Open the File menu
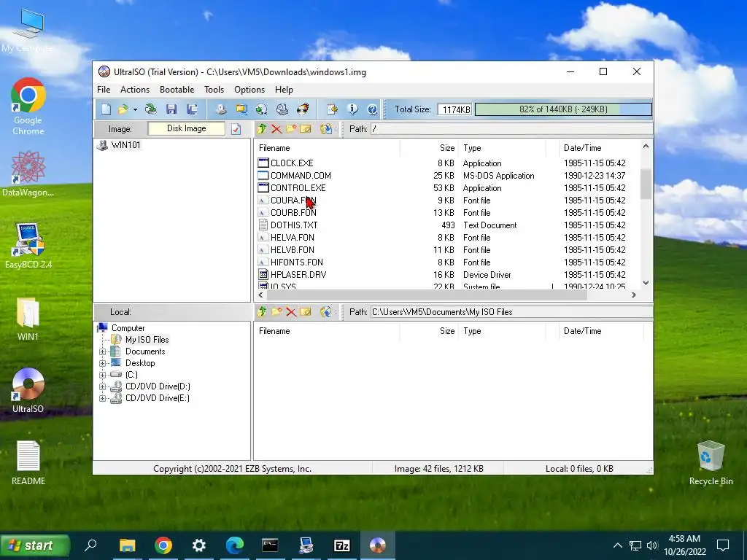Image resolution: width=747 pixels, height=560 pixels. tap(104, 90)
